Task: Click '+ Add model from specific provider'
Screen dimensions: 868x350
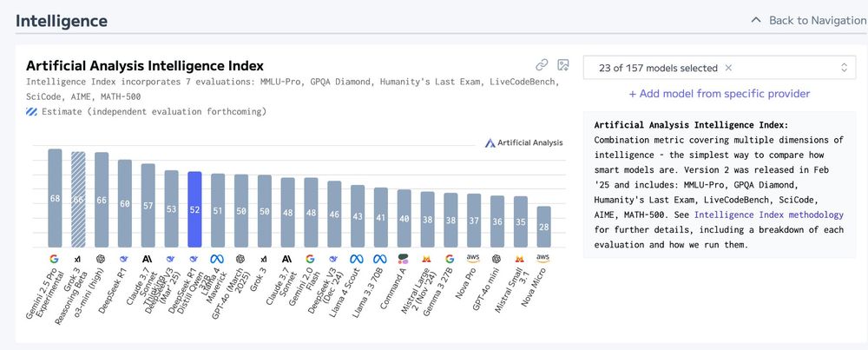Action: pos(719,94)
